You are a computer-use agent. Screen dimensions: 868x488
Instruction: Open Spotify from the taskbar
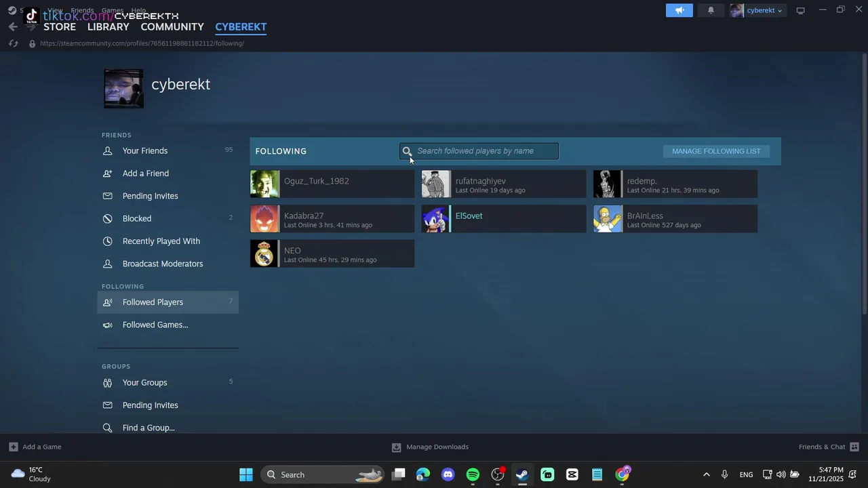click(x=473, y=474)
